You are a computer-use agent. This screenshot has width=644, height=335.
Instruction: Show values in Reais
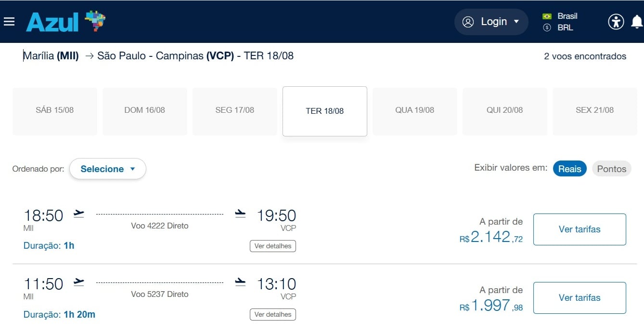[x=570, y=169]
